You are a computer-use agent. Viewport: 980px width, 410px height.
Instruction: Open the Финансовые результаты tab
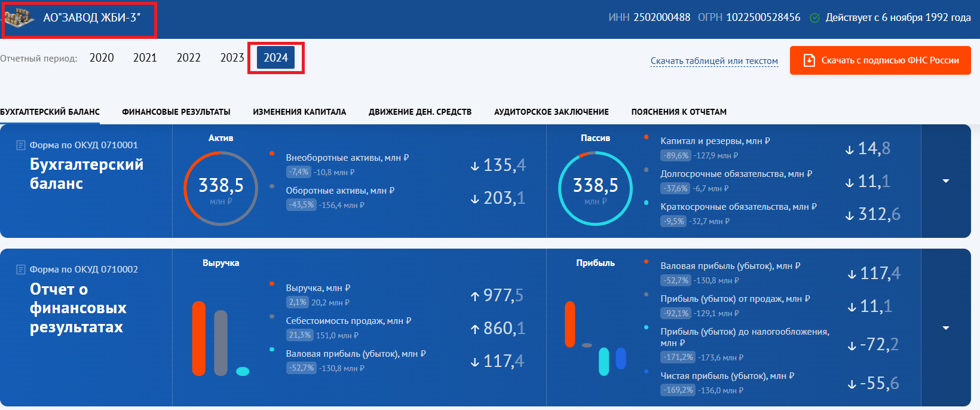coord(176,112)
